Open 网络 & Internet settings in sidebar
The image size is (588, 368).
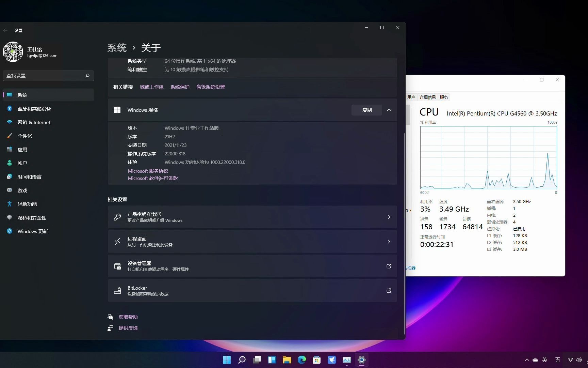[x=33, y=122]
